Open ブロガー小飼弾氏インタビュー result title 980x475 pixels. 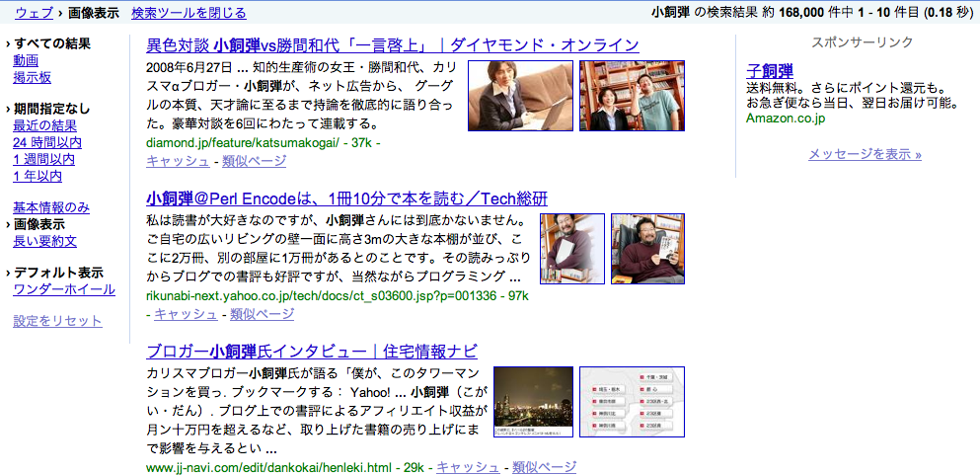[312, 352]
